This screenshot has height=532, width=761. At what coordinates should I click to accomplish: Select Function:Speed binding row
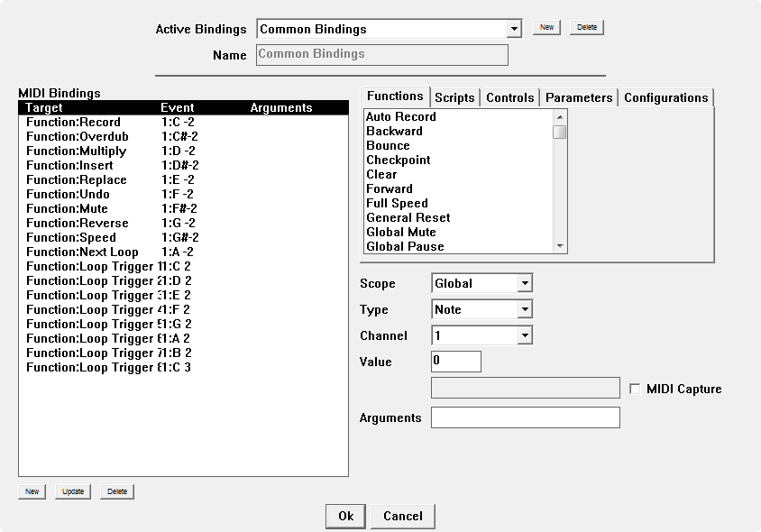click(x=183, y=237)
